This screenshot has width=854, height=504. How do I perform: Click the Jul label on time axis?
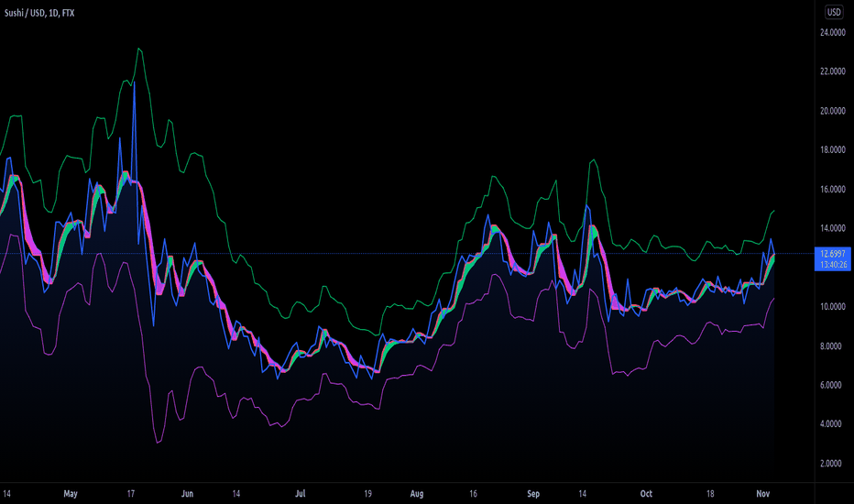pyautogui.click(x=301, y=494)
